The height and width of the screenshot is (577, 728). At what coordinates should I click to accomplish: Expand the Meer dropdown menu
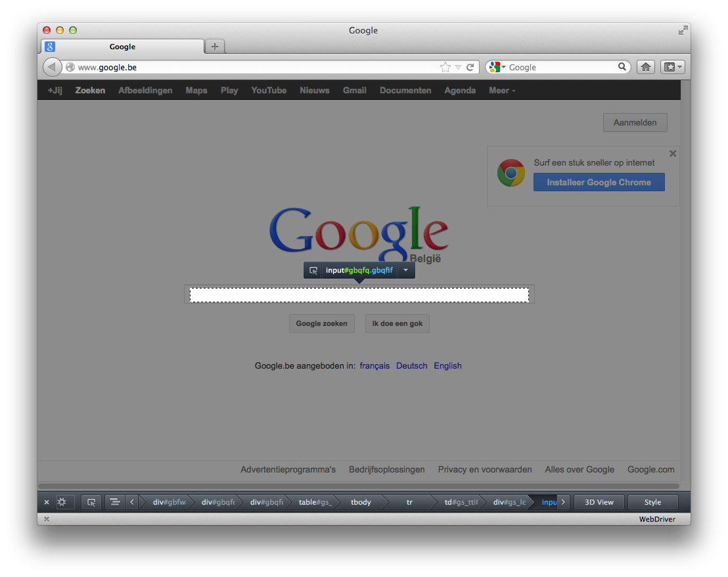coord(502,91)
